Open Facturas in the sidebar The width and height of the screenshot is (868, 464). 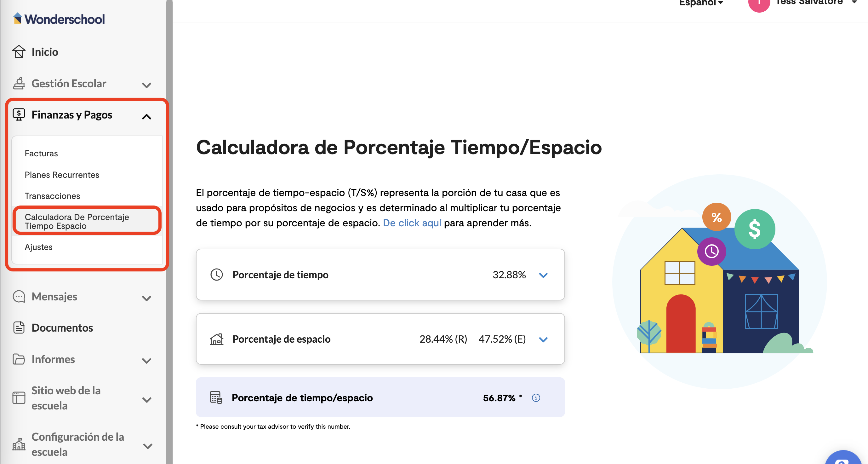tap(41, 154)
